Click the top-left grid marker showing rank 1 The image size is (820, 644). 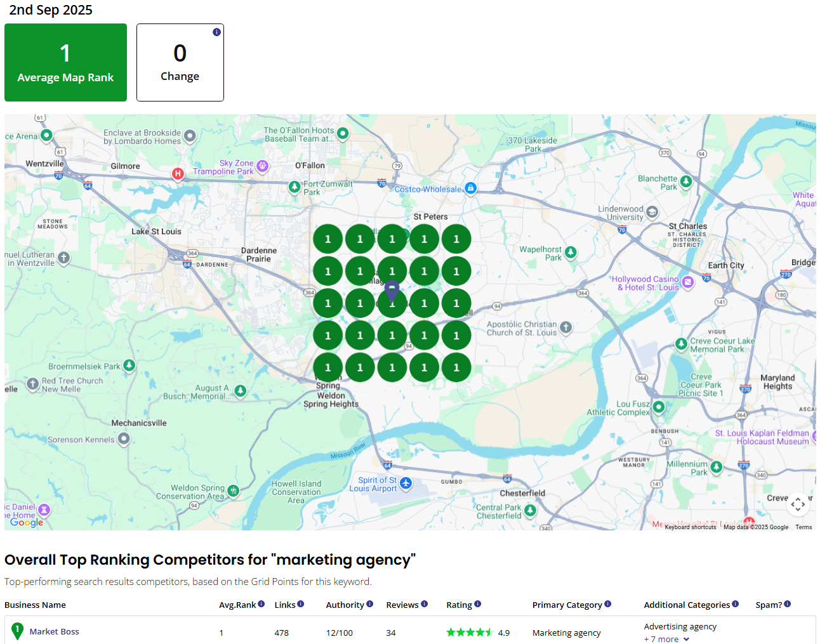tap(327, 239)
